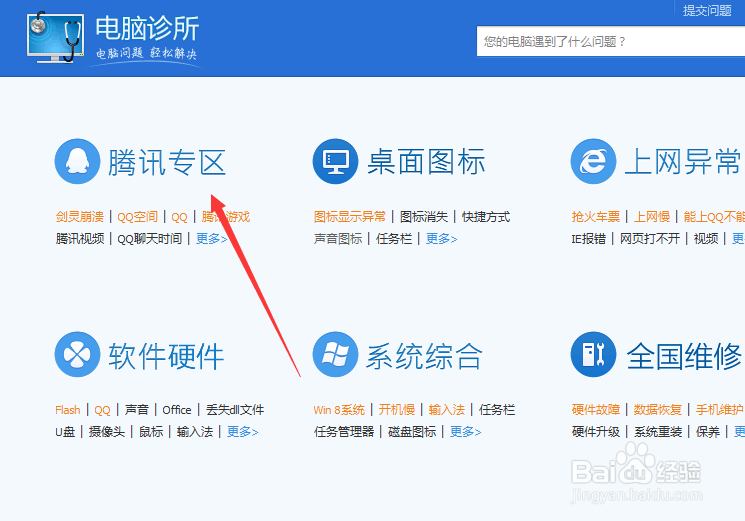Click the IE报错 link
Screen dimensions: 745x521
pos(589,238)
